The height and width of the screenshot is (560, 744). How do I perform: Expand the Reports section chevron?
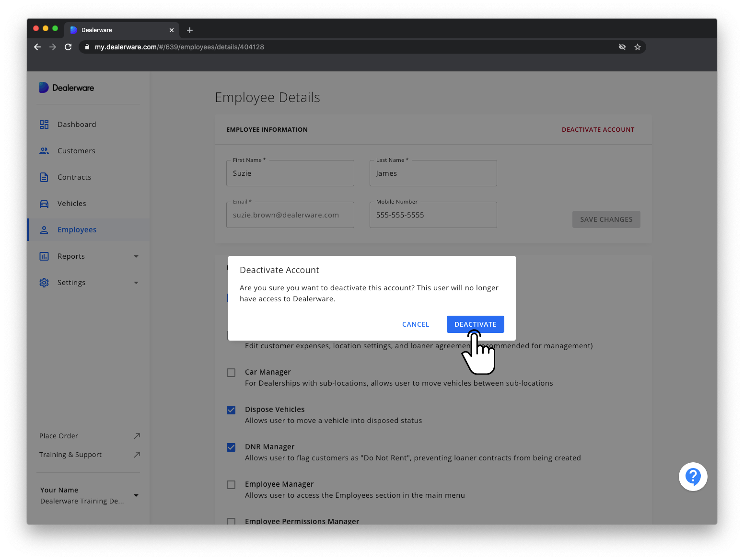point(136,256)
